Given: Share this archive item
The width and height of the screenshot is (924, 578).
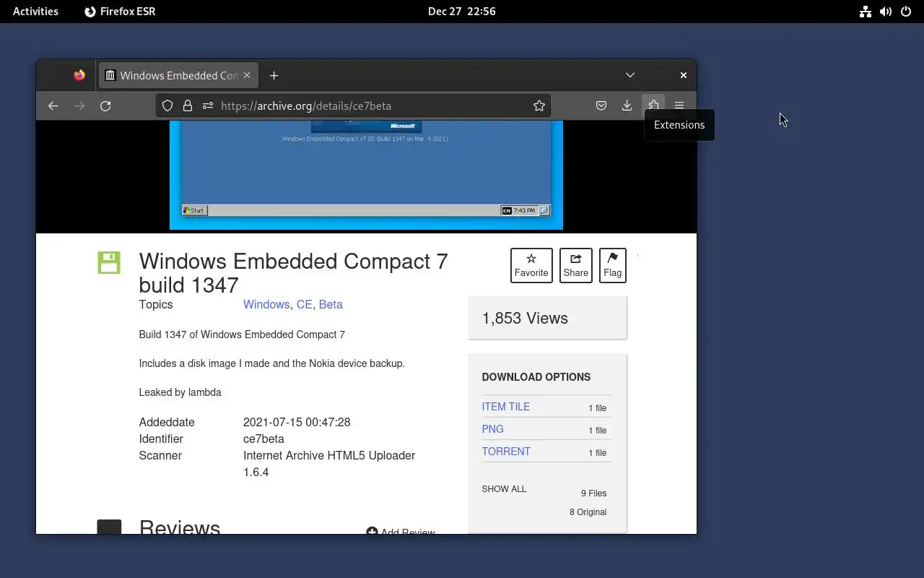Looking at the screenshot, I should [x=575, y=265].
